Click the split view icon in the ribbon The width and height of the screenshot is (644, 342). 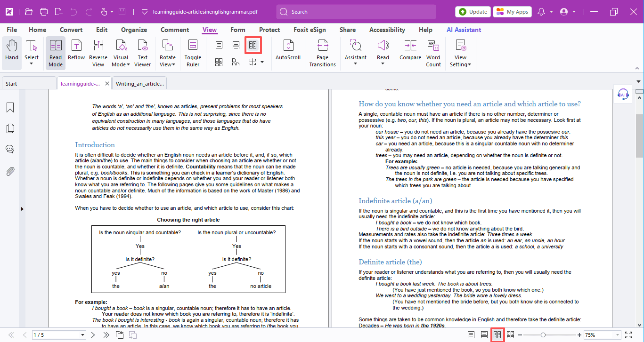(x=253, y=62)
